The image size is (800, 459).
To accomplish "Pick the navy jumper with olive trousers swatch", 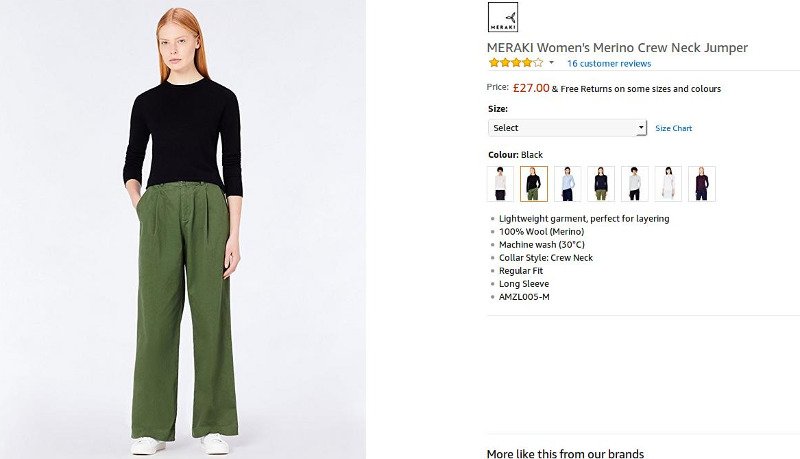I will tap(600, 184).
